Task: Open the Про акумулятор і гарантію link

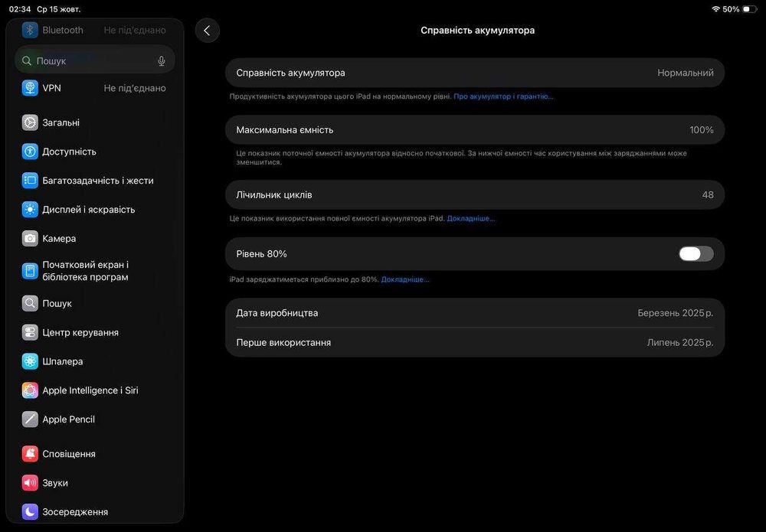Action: [x=503, y=96]
